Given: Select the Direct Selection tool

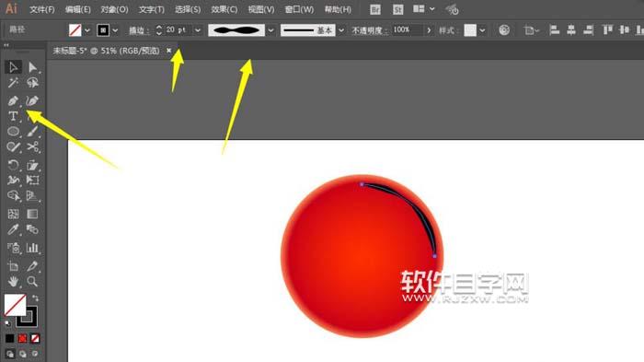Looking at the screenshot, I should coord(32,67).
